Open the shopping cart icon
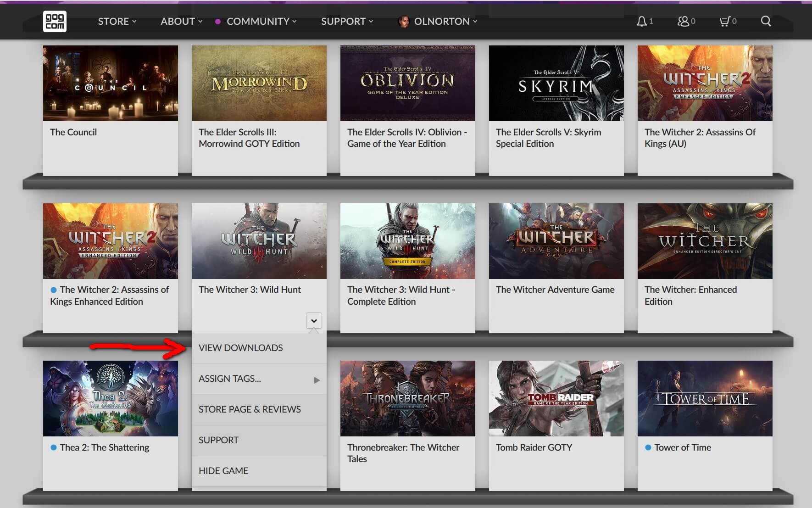The width and height of the screenshot is (812, 508). click(724, 21)
